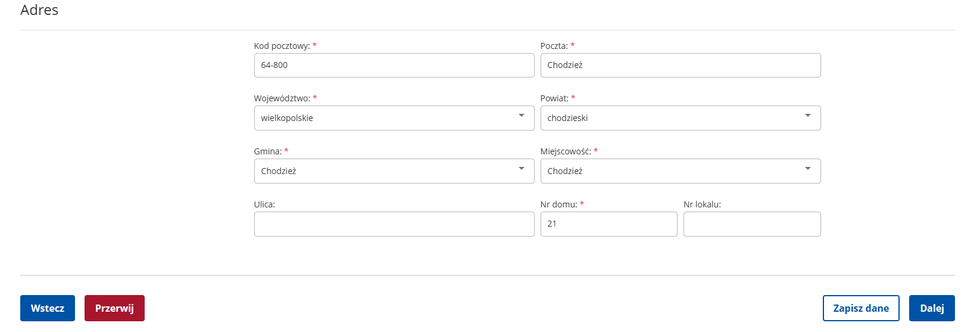Open the Gmina selection showing Chodzież
The width and height of the screenshot is (980, 332).
(x=394, y=171)
